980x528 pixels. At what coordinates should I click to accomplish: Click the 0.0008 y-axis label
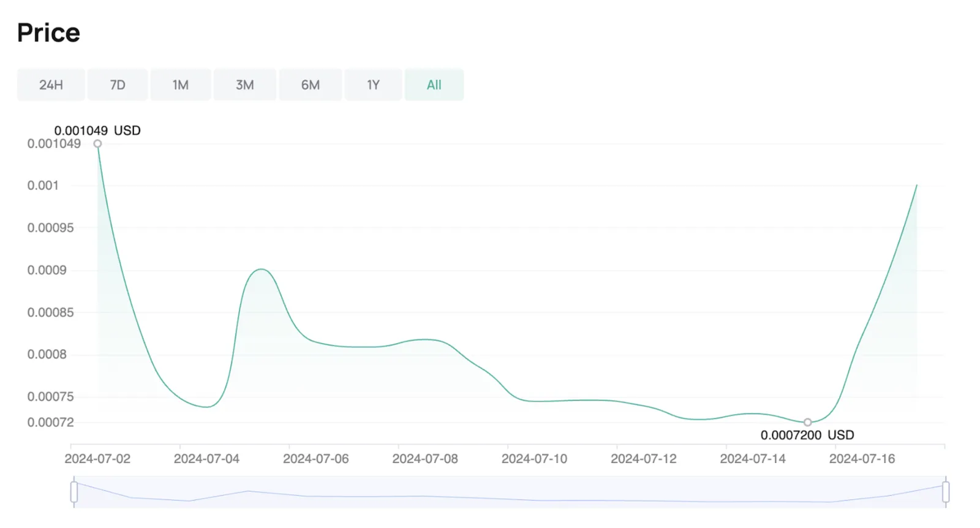tap(47, 355)
